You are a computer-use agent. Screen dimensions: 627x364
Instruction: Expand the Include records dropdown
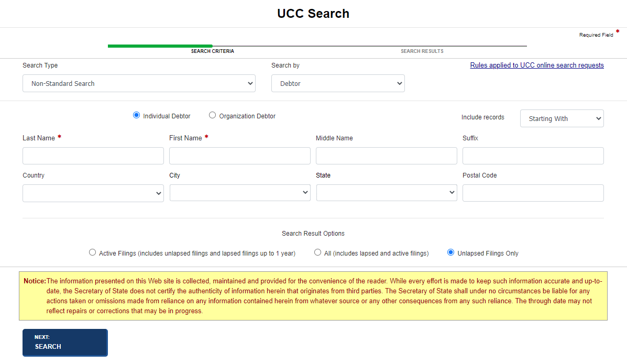(562, 118)
